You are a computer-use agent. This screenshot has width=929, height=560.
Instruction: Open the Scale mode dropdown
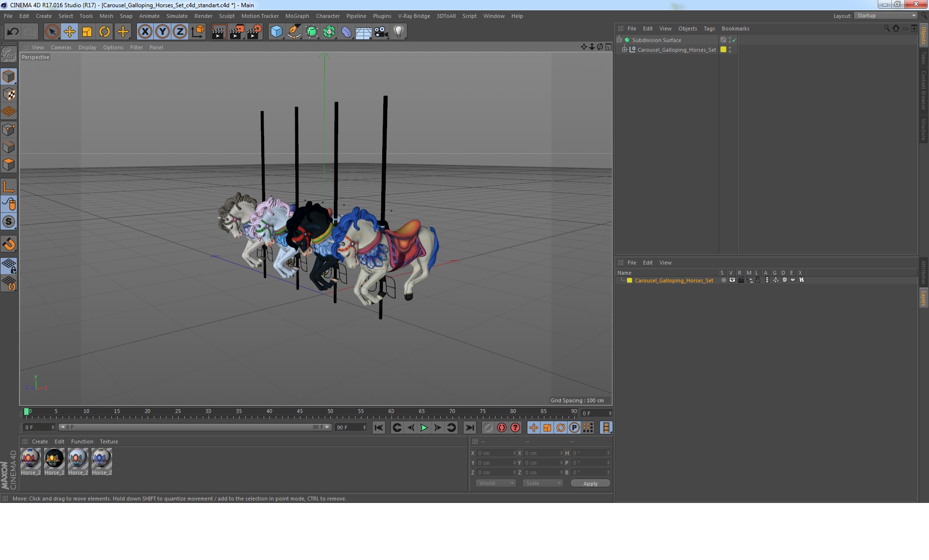[543, 483]
